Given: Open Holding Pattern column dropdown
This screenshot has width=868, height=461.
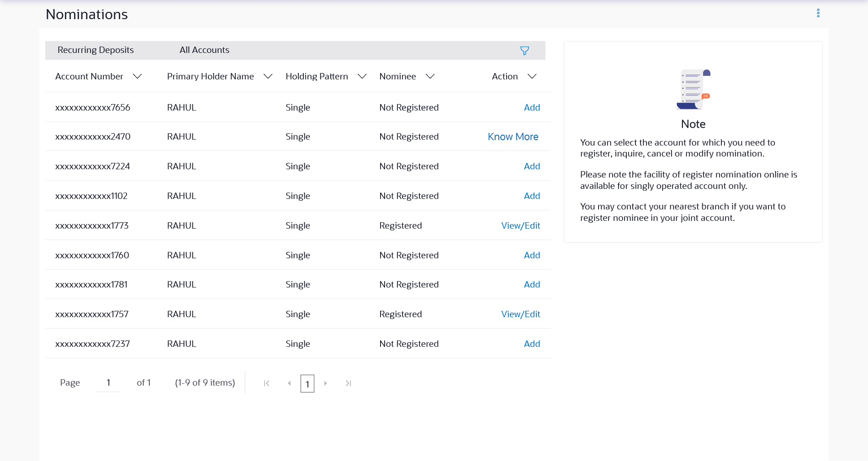Looking at the screenshot, I should (362, 76).
